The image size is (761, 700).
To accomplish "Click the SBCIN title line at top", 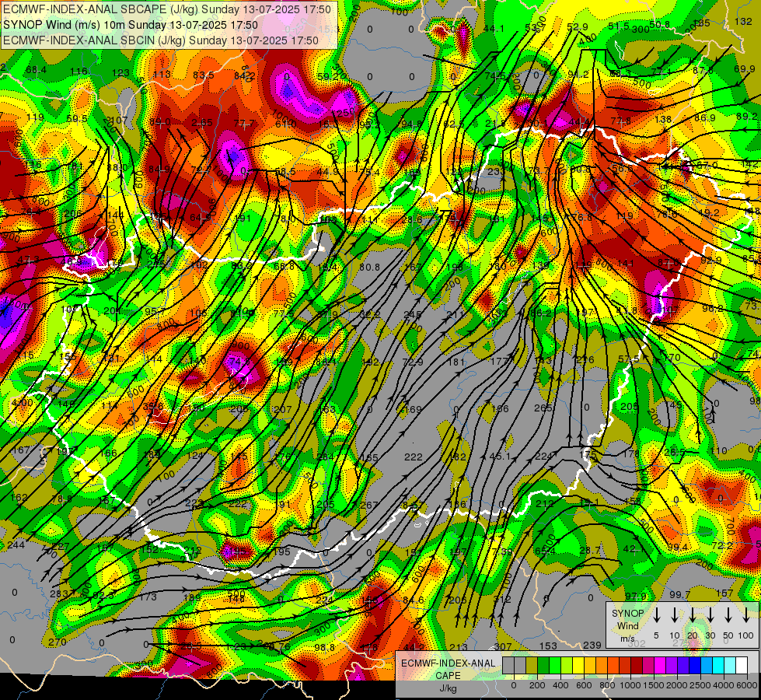I will (161, 40).
